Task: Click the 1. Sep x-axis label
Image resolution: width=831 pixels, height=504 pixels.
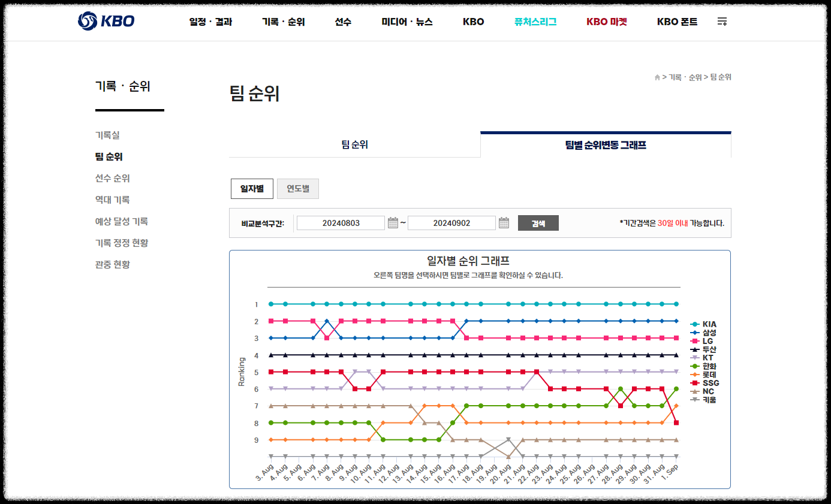Action: pos(669,472)
